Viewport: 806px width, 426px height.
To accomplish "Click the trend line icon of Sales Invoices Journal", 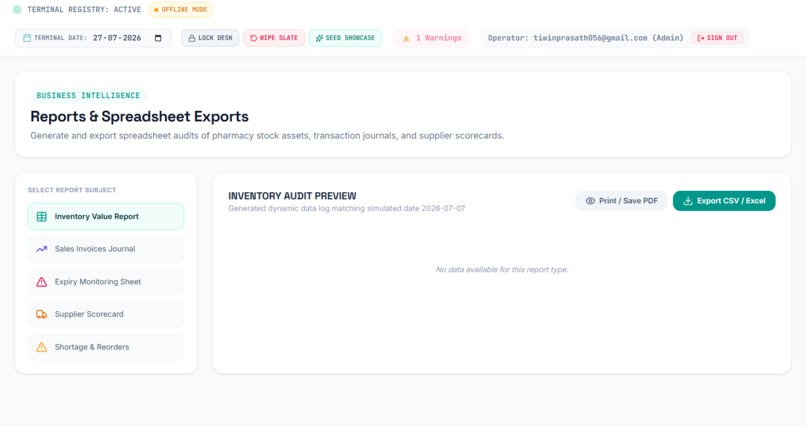I will tap(42, 249).
